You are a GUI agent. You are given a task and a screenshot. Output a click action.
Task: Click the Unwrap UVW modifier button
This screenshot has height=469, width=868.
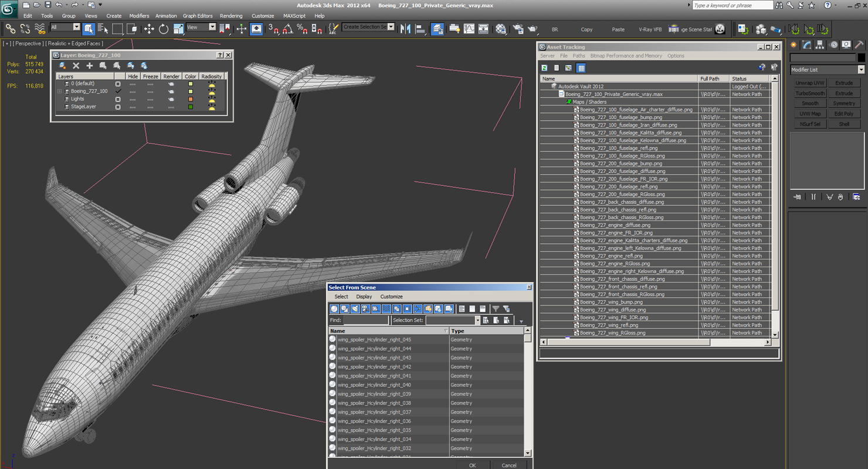pos(810,83)
